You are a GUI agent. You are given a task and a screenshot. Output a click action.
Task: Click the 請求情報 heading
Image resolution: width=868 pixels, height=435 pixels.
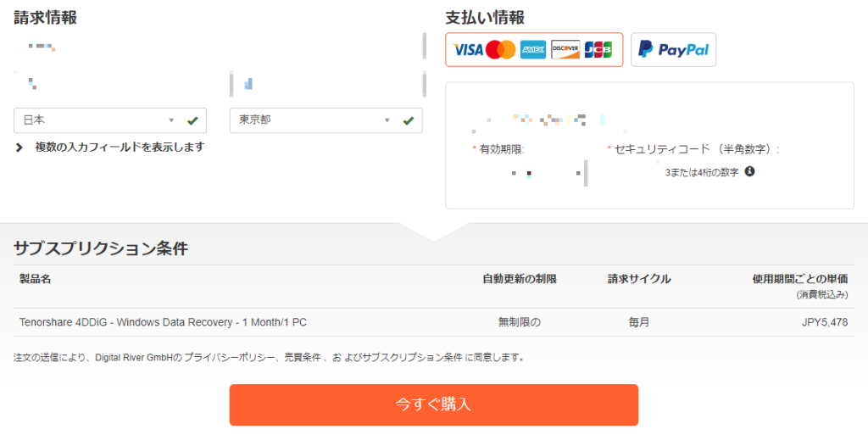46,18
